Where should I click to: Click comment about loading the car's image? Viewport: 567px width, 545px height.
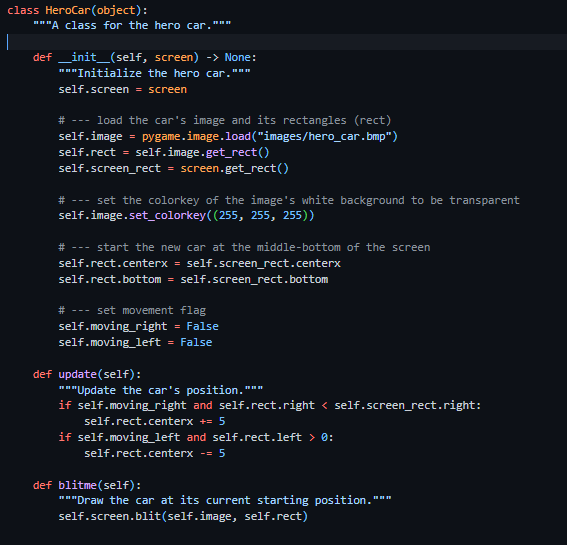click(x=225, y=120)
